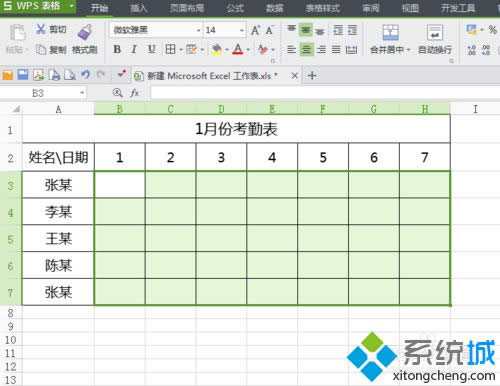Open the font name dropdown
The width and height of the screenshot is (500, 386).
[198, 30]
